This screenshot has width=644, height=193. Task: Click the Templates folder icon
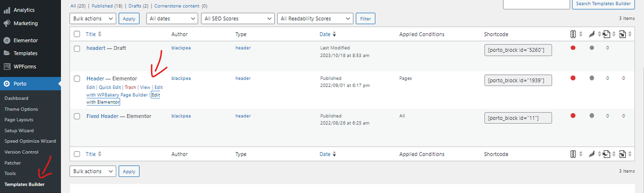click(x=7, y=53)
